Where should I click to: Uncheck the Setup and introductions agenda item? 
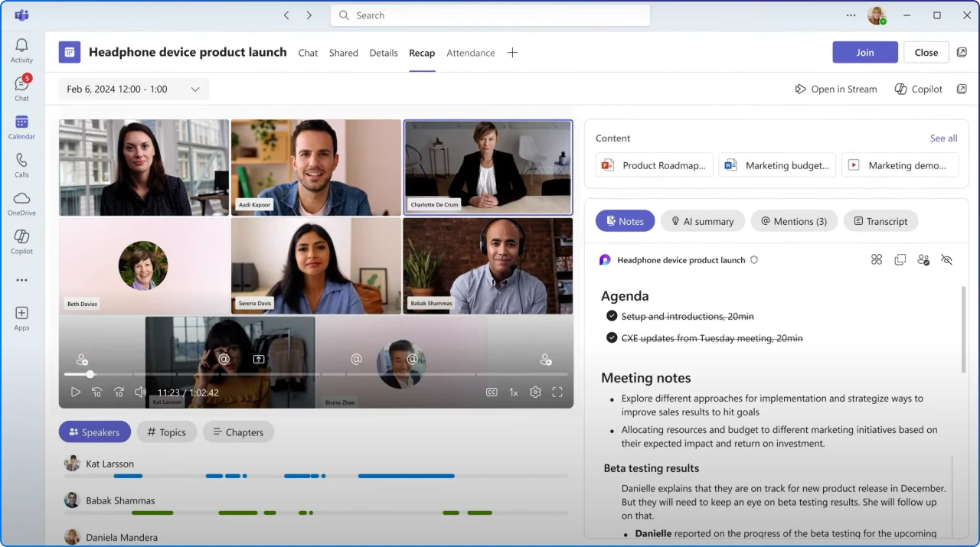click(612, 316)
